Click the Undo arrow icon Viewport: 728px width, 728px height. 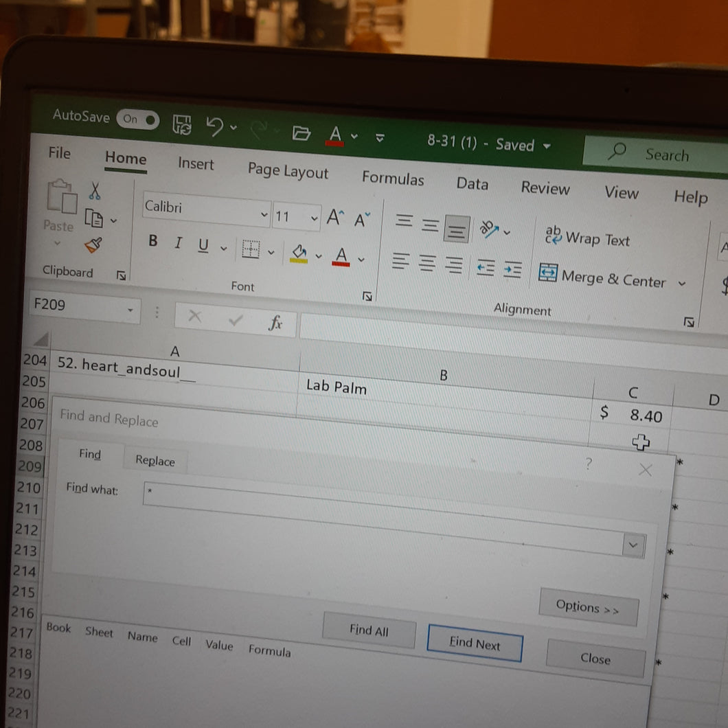click(x=214, y=126)
